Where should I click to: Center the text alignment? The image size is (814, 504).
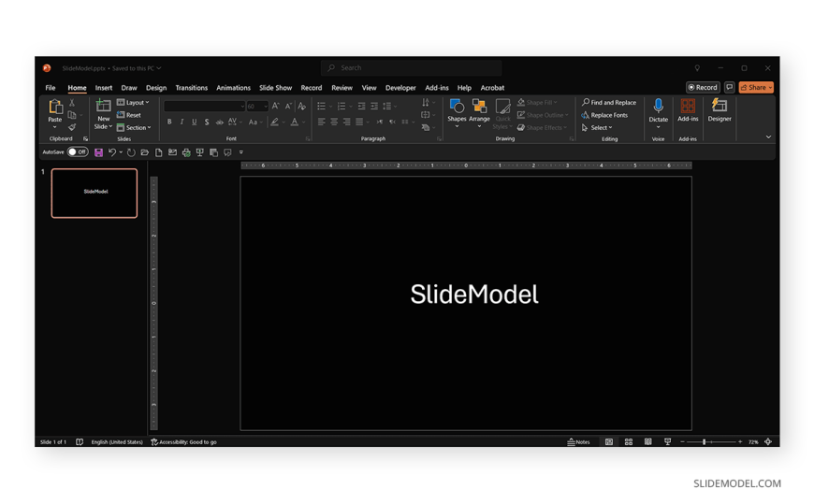[334, 122]
